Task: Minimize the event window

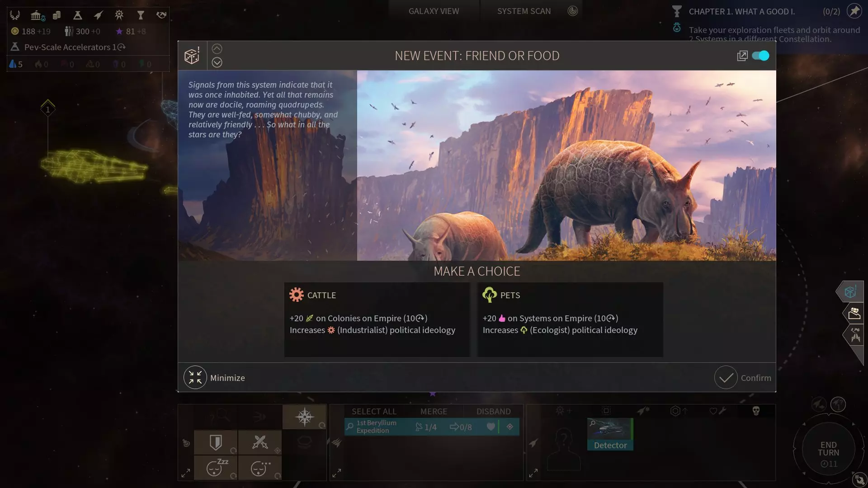Action: pyautogui.click(x=215, y=377)
